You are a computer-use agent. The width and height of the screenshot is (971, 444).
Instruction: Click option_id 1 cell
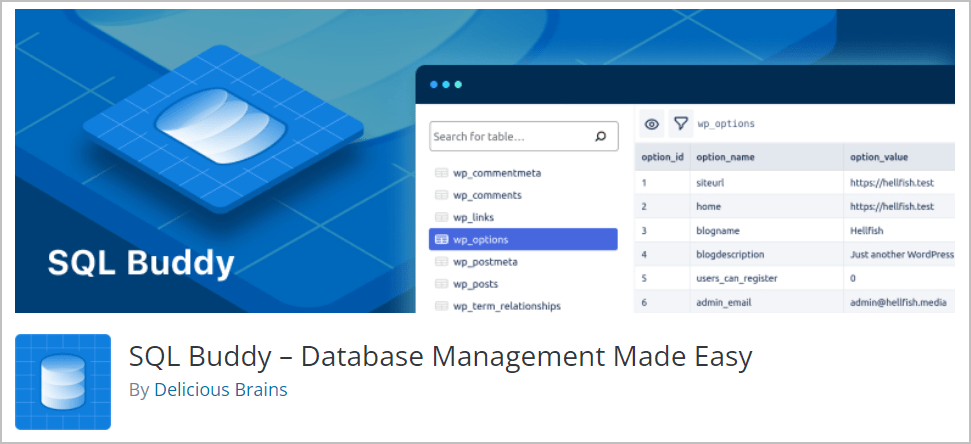[662, 183]
